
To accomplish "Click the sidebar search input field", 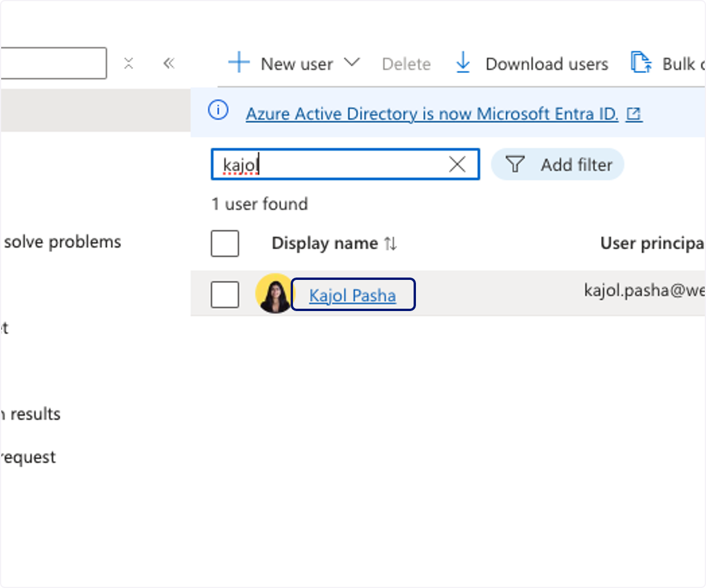I will click(53, 63).
